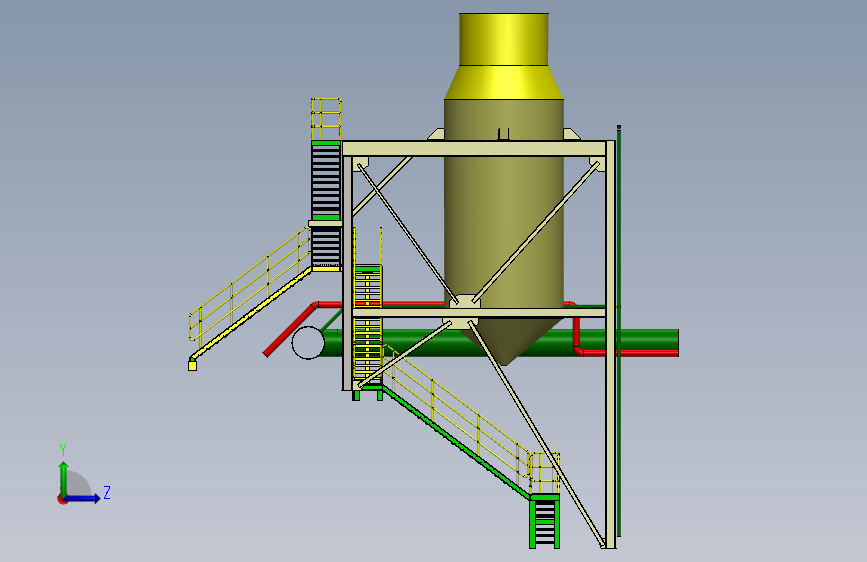Select the yellow-runged middle ladder
The width and height of the screenshot is (867, 562).
pos(368,324)
